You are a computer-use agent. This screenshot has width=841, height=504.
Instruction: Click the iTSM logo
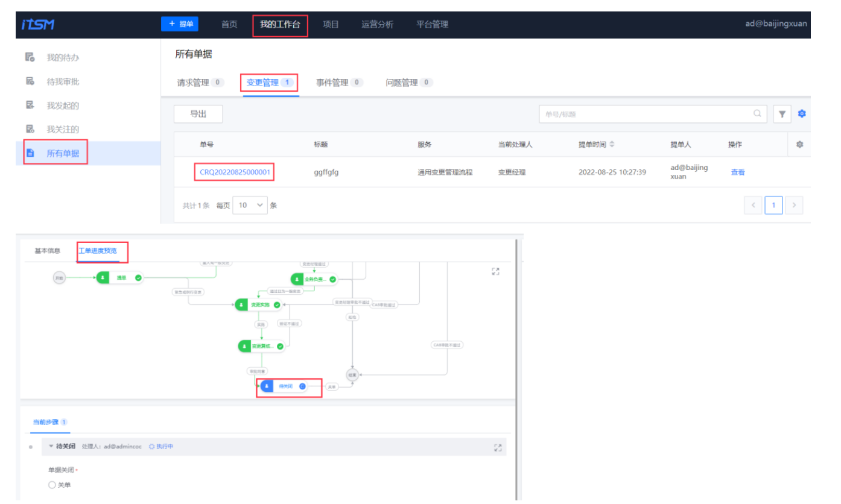pos(37,24)
